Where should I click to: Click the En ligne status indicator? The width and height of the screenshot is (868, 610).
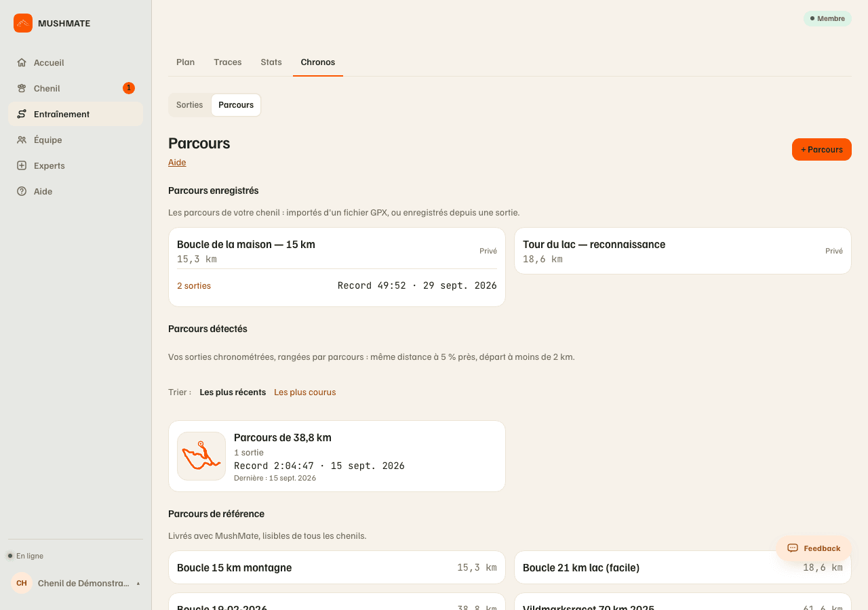tap(26, 556)
